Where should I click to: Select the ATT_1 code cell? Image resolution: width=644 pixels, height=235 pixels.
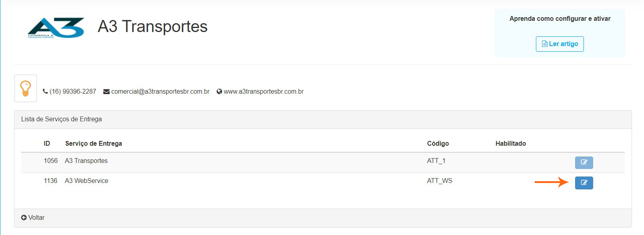436,161
